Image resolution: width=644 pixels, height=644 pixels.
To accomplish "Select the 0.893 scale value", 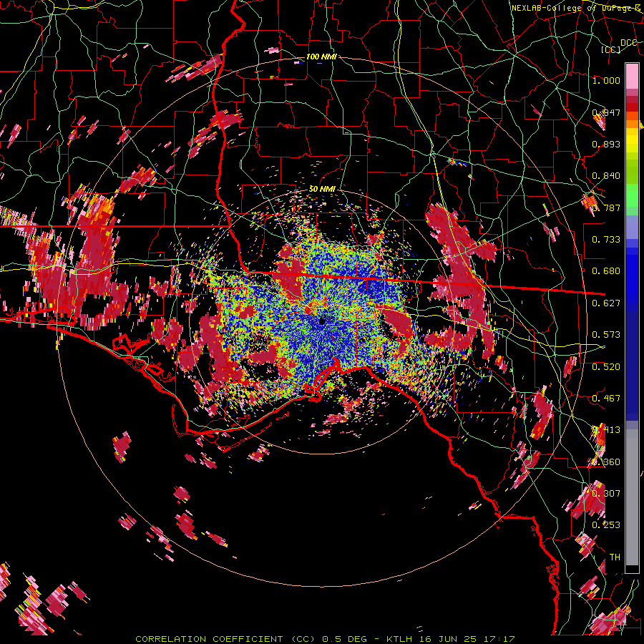I will pyautogui.click(x=606, y=144).
